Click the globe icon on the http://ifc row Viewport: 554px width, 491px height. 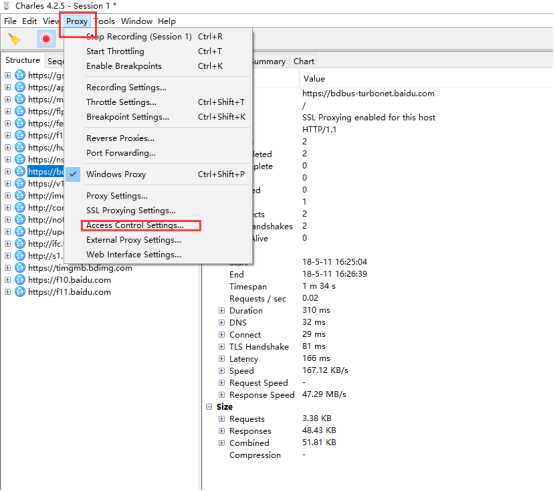[x=20, y=244]
